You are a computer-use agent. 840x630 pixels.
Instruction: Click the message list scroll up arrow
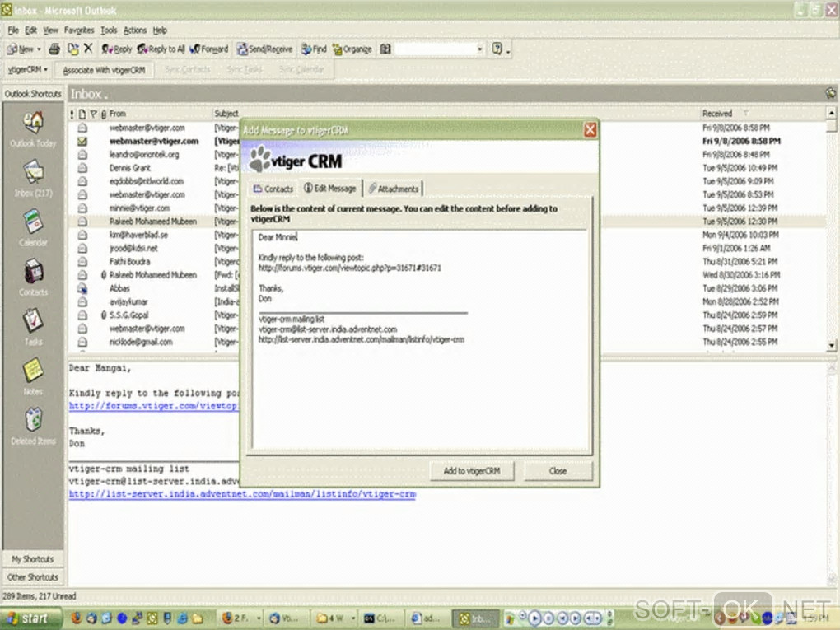(x=832, y=113)
